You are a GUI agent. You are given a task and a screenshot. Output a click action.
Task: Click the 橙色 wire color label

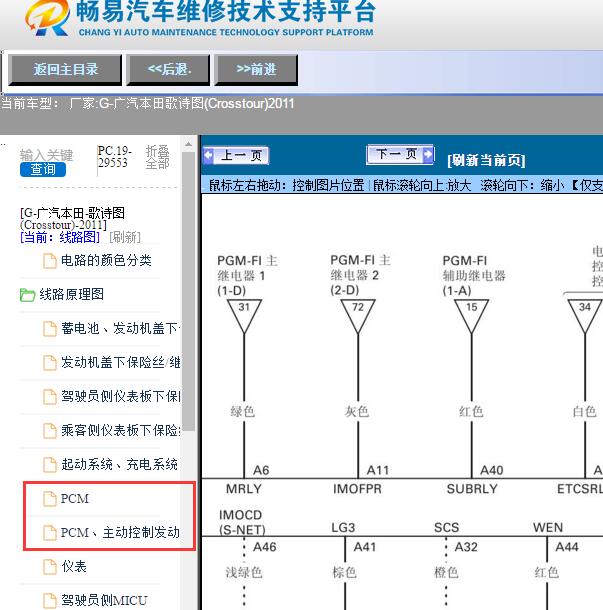pos(446,573)
